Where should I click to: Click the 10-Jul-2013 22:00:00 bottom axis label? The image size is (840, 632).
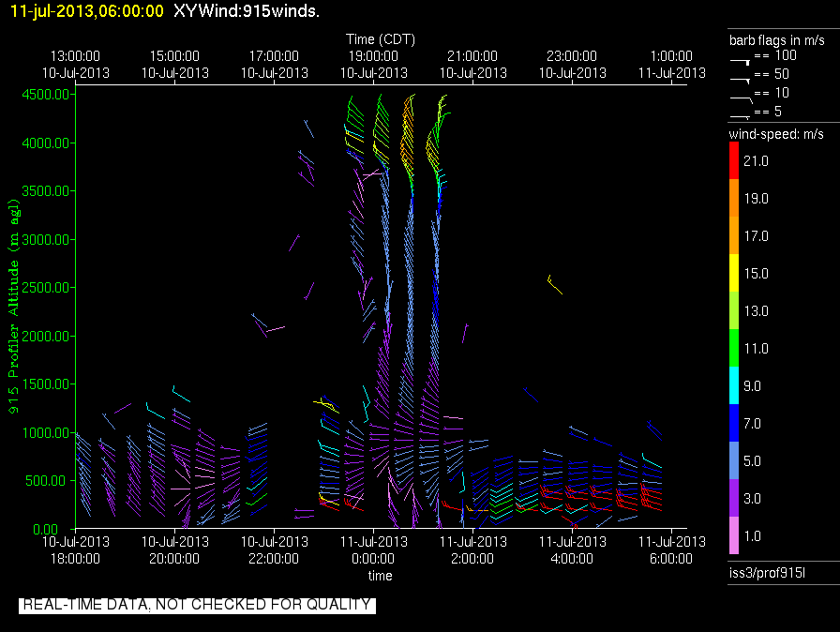click(x=275, y=550)
